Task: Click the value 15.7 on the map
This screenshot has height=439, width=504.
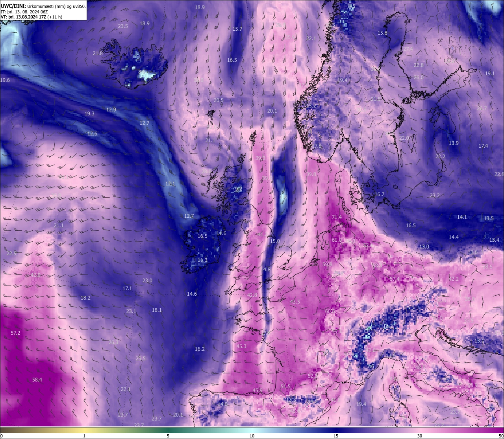Action: (x=237, y=29)
